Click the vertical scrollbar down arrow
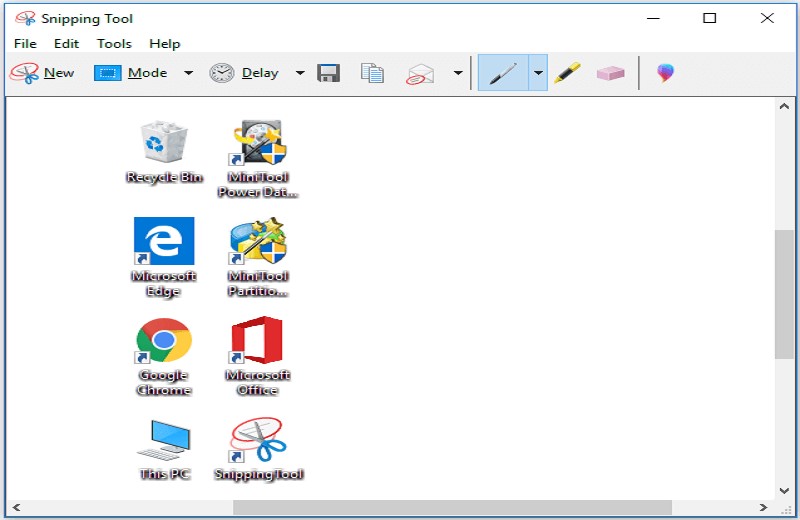The height and width of the screenshot is (520, 800). point(784,491)
